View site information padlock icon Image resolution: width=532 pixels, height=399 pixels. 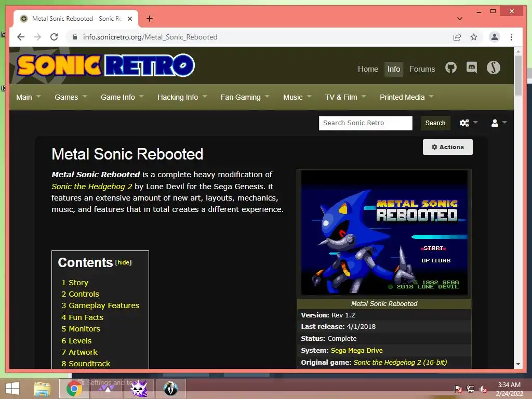75,37
